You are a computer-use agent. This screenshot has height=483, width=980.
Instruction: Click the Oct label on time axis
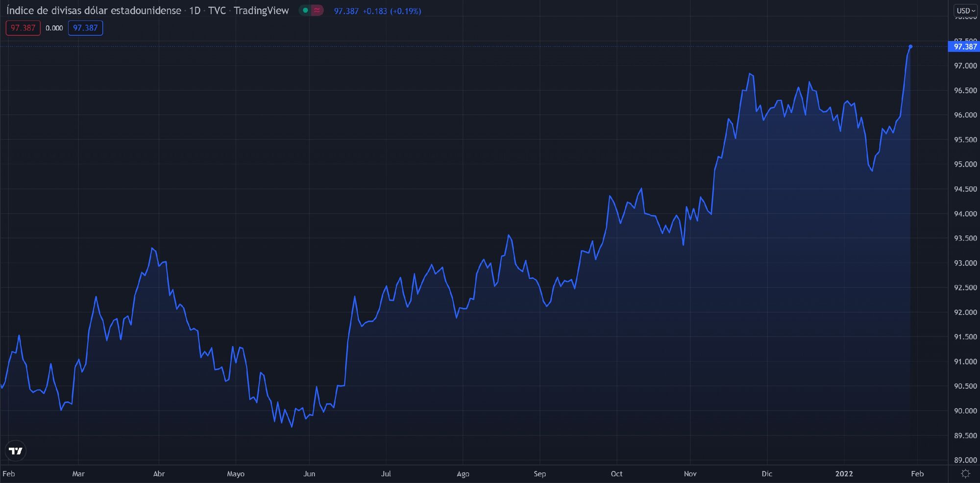(616, 474)
